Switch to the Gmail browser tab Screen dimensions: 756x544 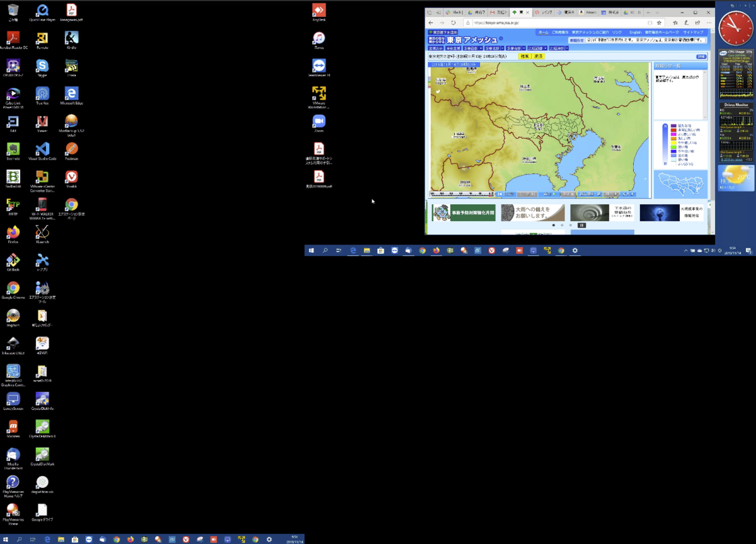coord(499,13)
